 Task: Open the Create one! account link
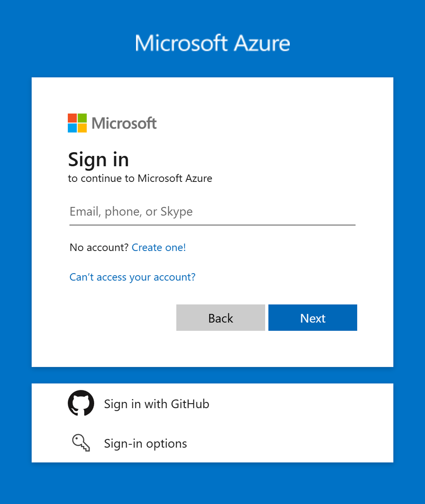pyautogui.click(x=159, y=248)
